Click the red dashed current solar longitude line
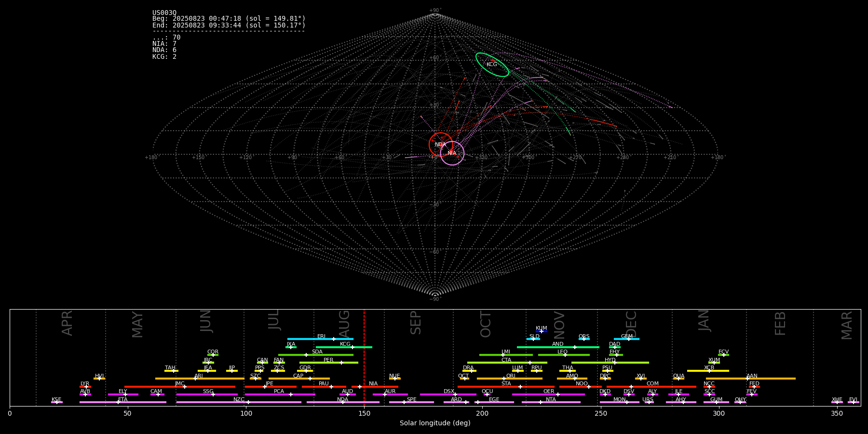Viewport: 868px width, 434px height. point(364,357)
